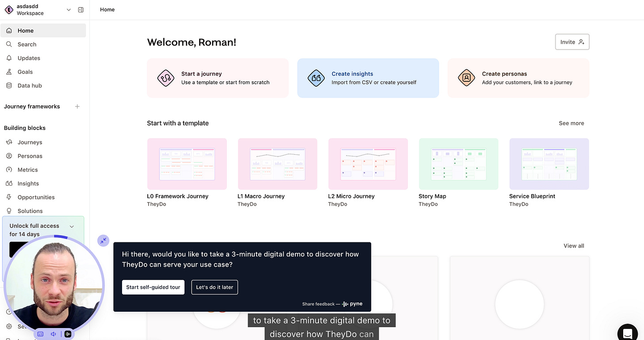Open the Start a journey card
644x340 pixels.
(x=218, y=78)
